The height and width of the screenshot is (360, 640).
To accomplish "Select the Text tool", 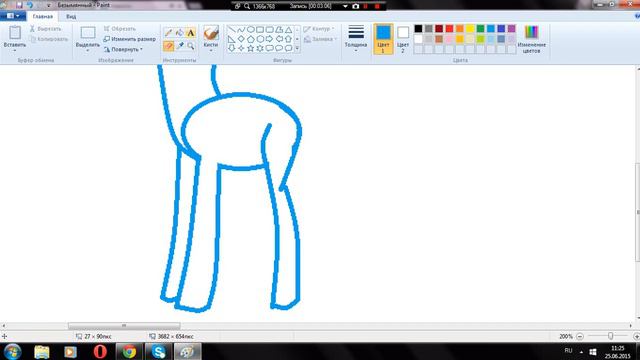I will [191, 33].
